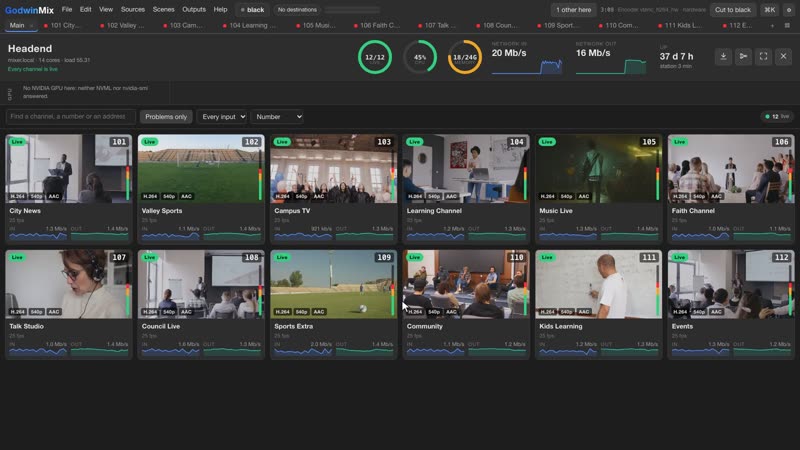Close the Main tab with its x

tap(32, 26)
